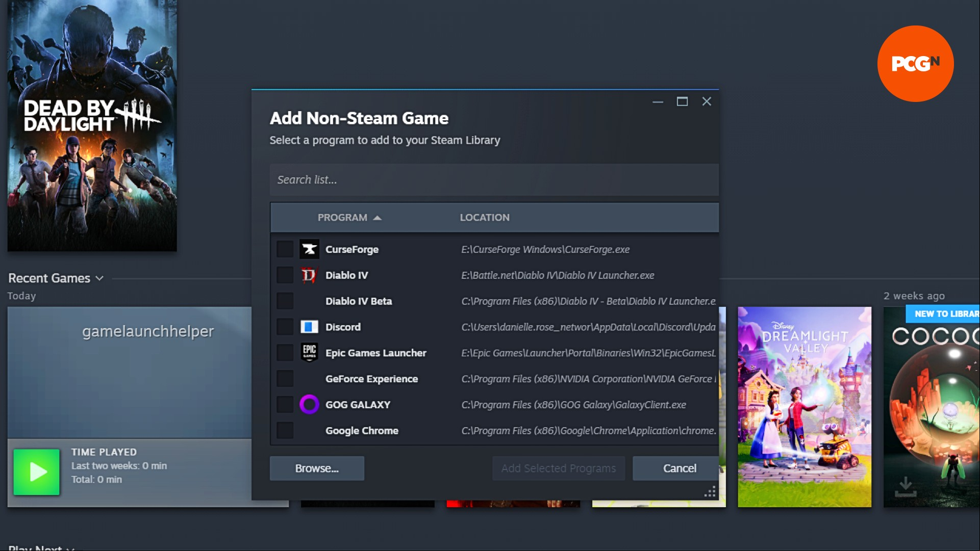Click the Epic Games Launcher icon

point(309,353)
